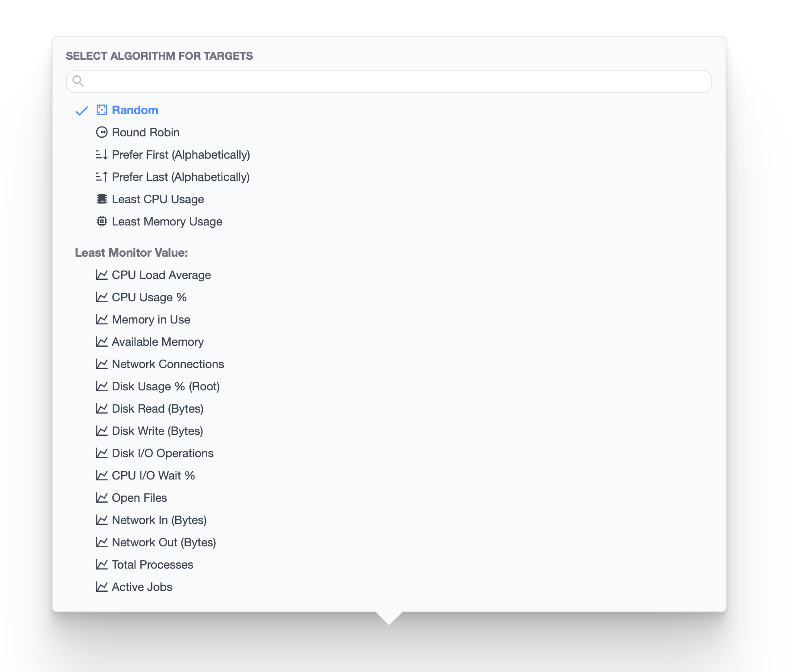Screen dimensions: 788x672
Task: Select Disk Usage % (Root) option
Action: [165, 386]
